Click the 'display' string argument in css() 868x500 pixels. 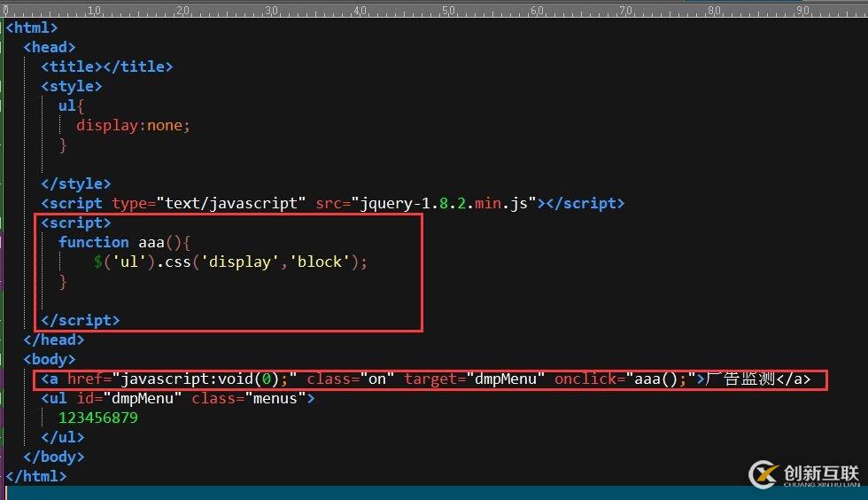(x=240, y=262)
